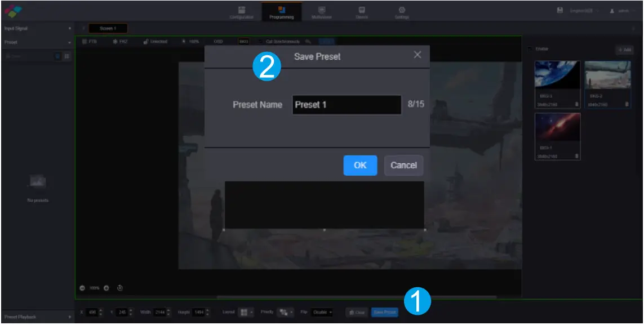Image resolution: width=644 pixels, height=325 pixels.
Task: Click the Unlocked padlock icon
Action: pos(146,42)
